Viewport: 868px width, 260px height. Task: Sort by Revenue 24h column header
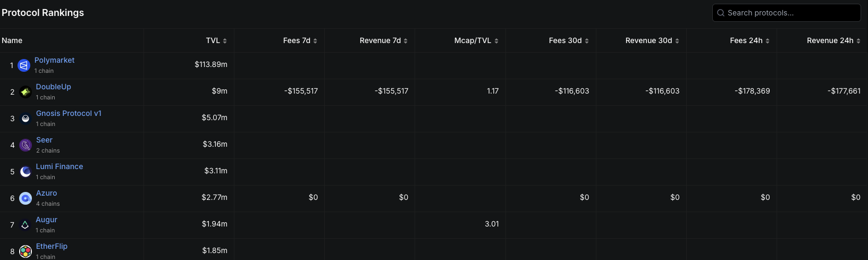[833, 40]
